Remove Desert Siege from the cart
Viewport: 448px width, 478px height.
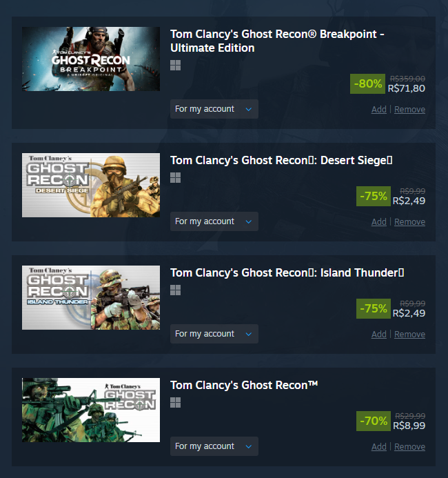tap(409, 222)
